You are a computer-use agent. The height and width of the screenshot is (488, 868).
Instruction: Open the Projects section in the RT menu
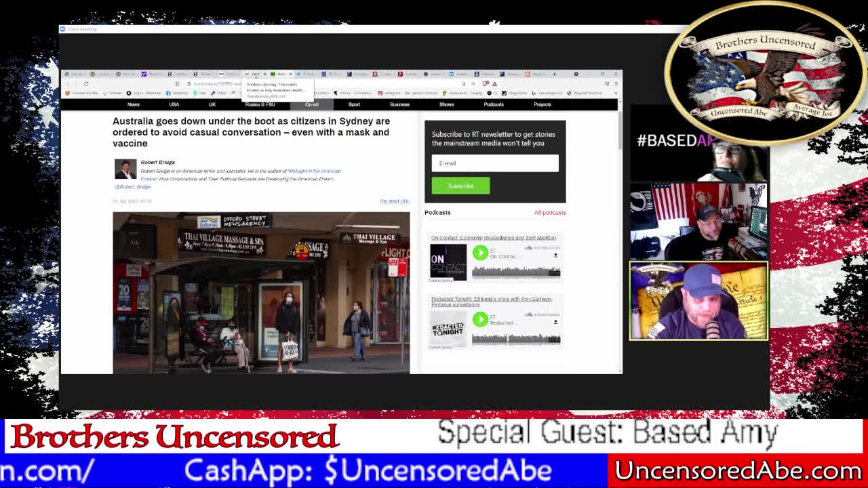pos(542,104)
